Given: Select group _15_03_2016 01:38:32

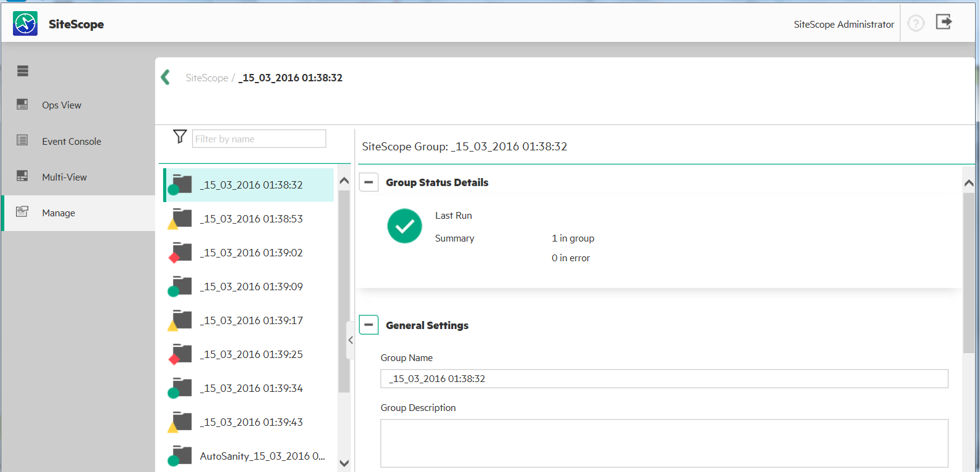Looking at the screenshot, I should pyautogui.click(x=249, y=185).
